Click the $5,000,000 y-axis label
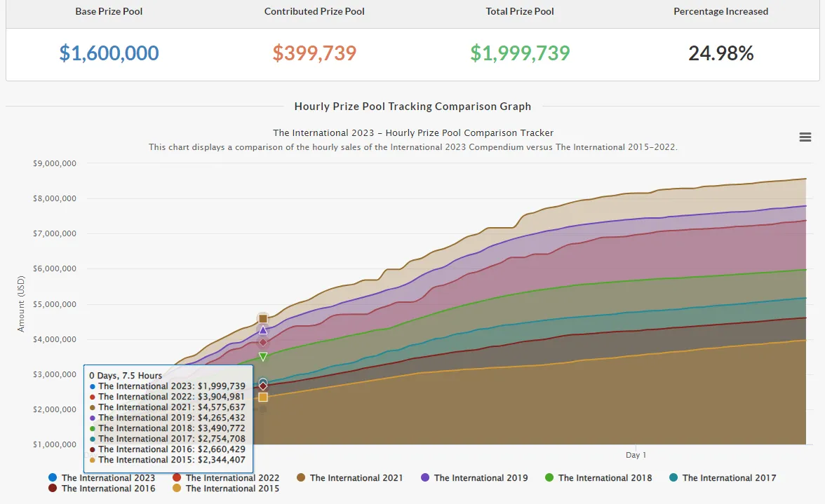Screen dimensions: 825x504 [55, 304]
